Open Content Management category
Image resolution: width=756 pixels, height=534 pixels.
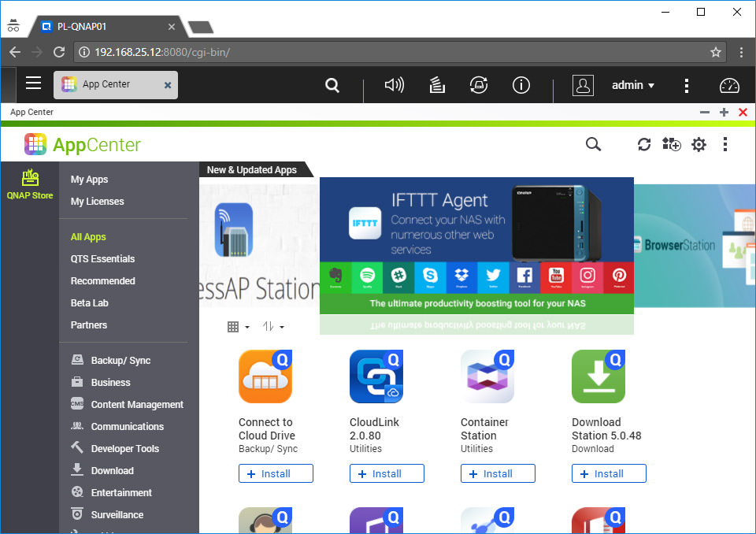128,404
